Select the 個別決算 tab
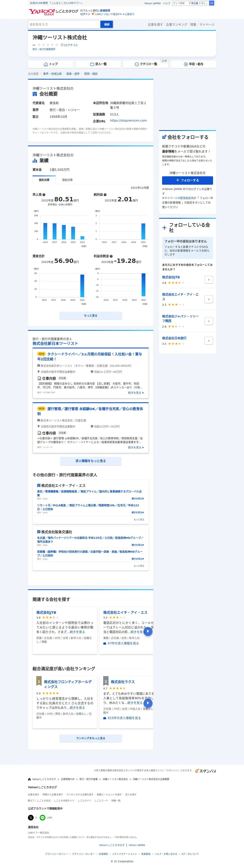 pyautogui.click(x=44, y=180)
